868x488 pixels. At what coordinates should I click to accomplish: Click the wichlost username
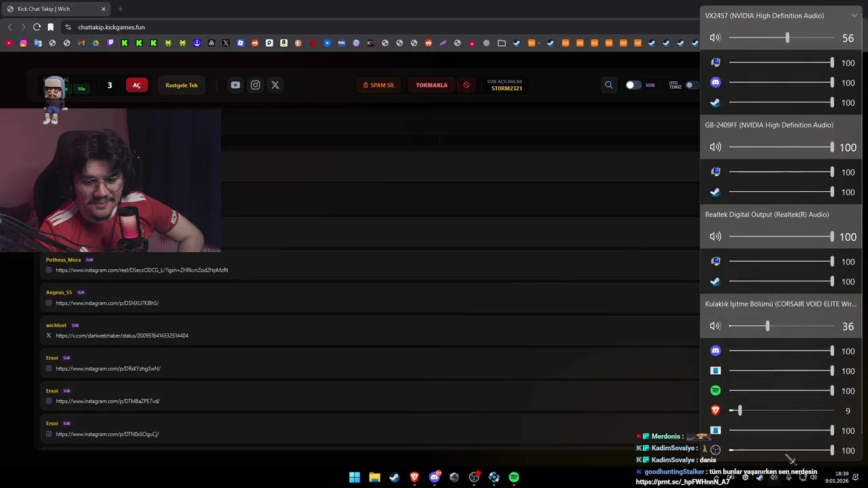[56, 325]
